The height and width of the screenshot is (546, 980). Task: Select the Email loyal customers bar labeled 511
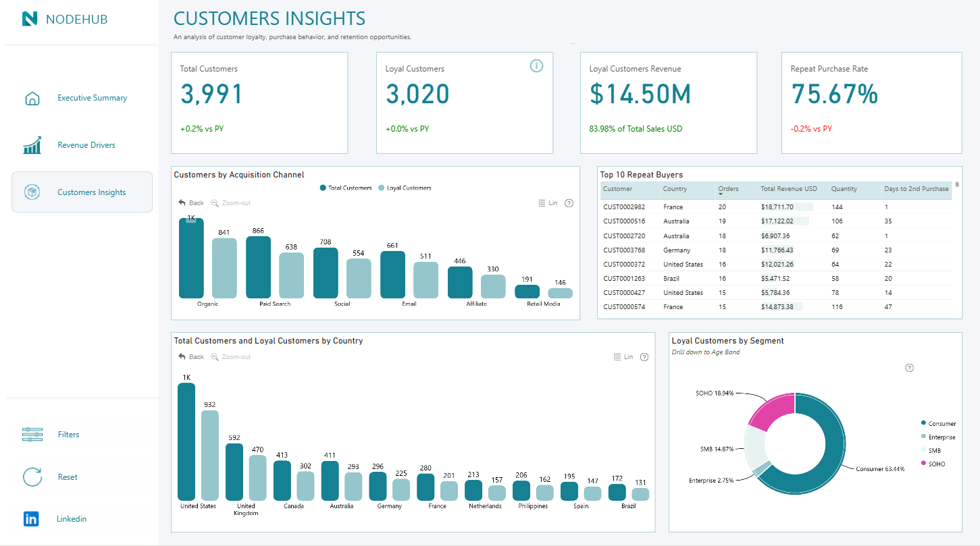(425, 280)
